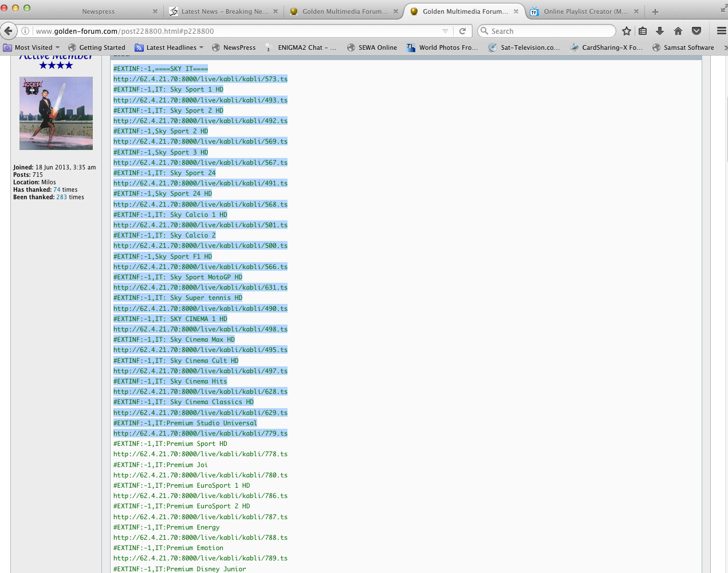Image resolution: width=728 pixels, height=573 pixels.
Task: Open the Firefox hamburger menu
Action: pyautogui.click(x=722, y=31)
